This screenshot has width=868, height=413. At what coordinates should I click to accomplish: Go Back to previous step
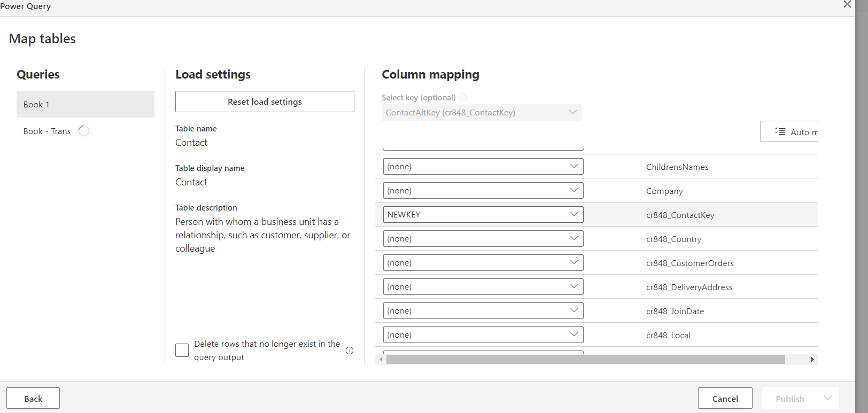click(x=33, y=398)
